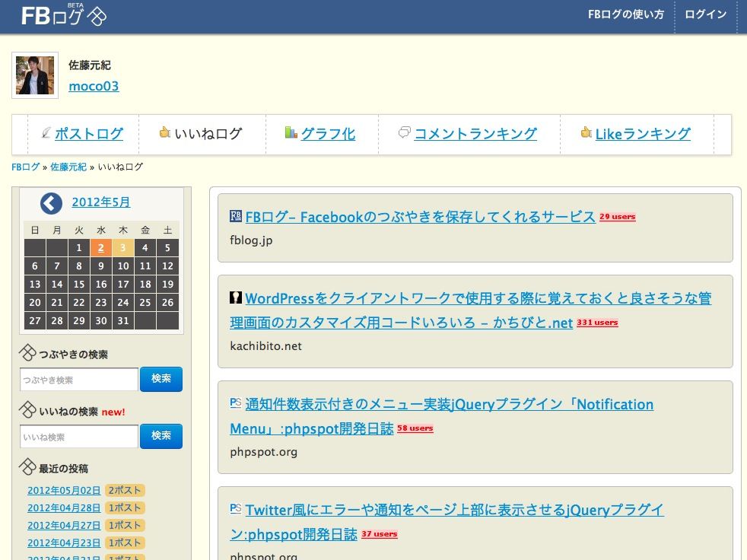Open WordPressをクライアントワーク article link
The height and width of the screenshot is (560, 747).
471,310
